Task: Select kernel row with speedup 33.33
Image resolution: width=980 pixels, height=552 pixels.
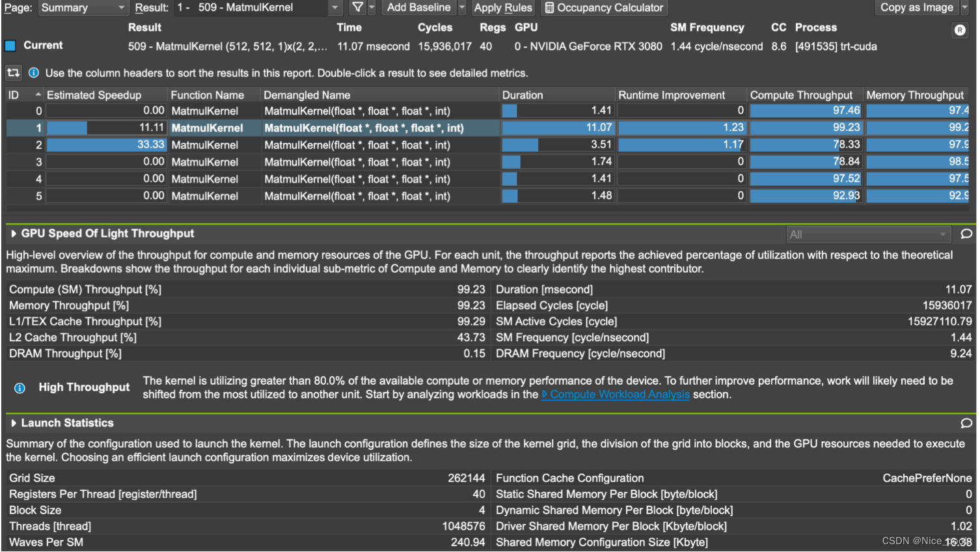Action: 487,145
